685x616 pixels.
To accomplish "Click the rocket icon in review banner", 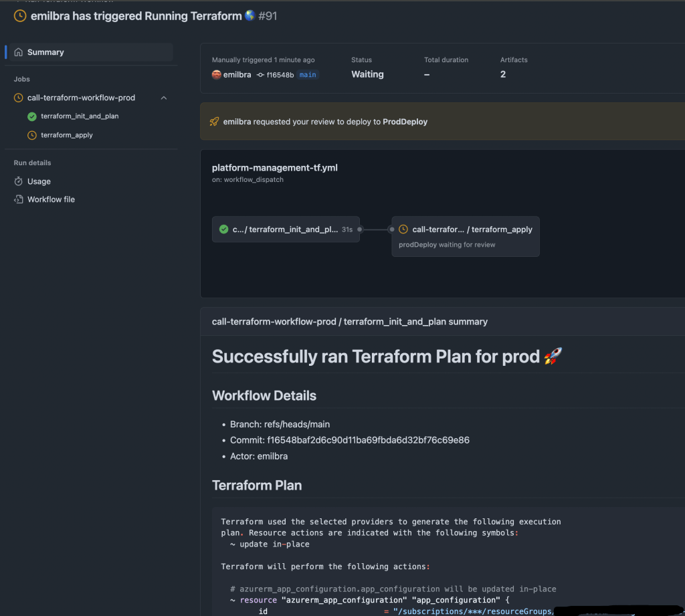I will pyautogui.click(x=214, y=122).
